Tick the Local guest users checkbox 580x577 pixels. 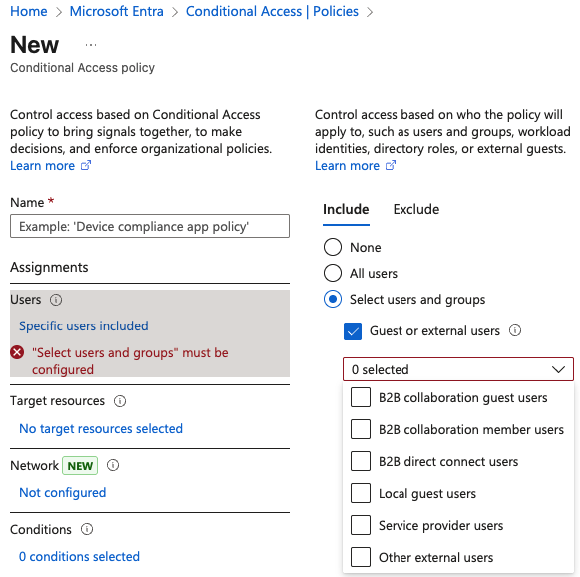click(x=361, y=493)
